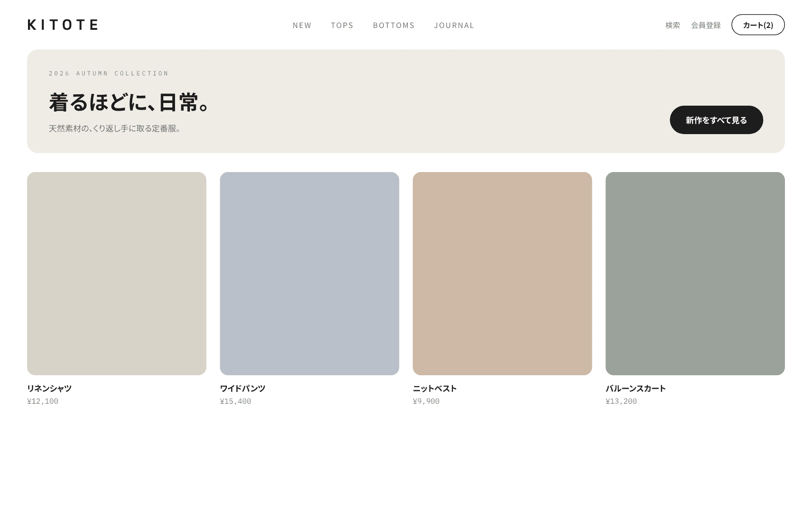Open the ワイドパンツ product image
The width and height of the screenshot is (812, 508).
309,274
